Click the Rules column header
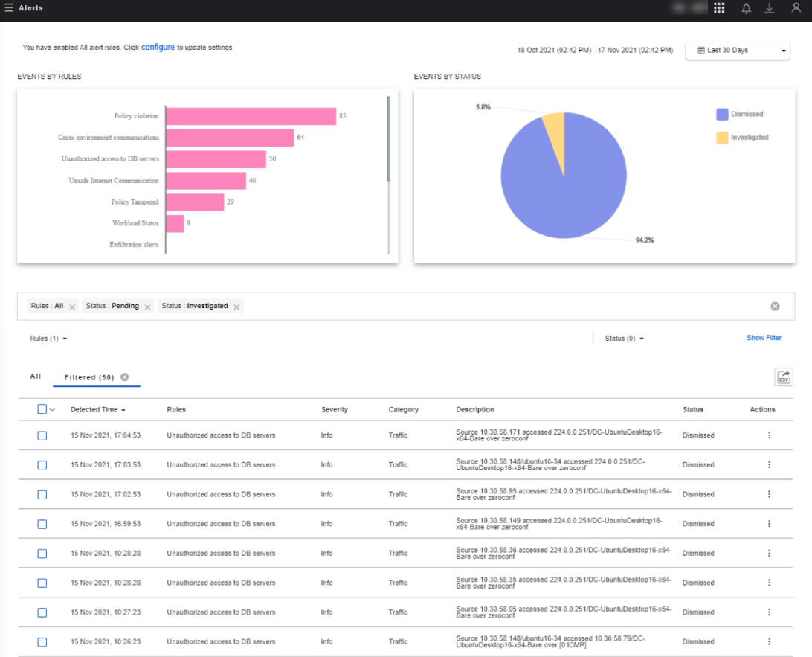The height and width of the screenshot is (657, 812). coord(176,409)
